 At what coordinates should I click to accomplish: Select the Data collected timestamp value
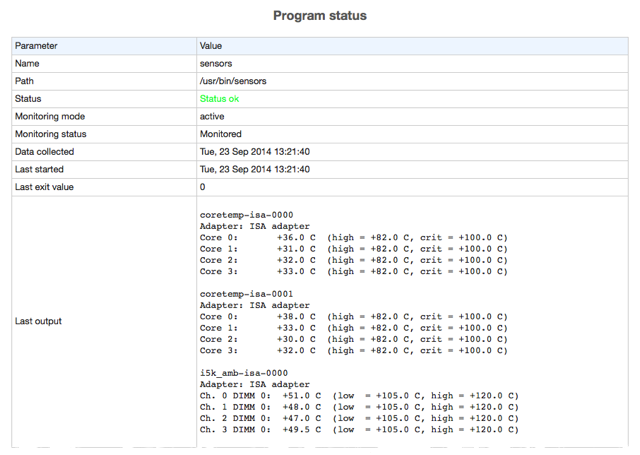click(255, 151)
